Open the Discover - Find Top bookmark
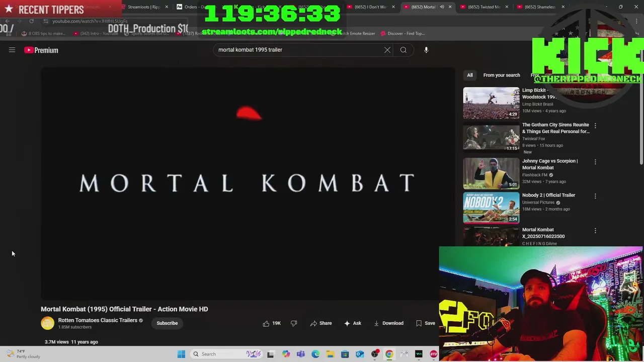This screenshot has height=362, width=644. [x=403, y=34]
